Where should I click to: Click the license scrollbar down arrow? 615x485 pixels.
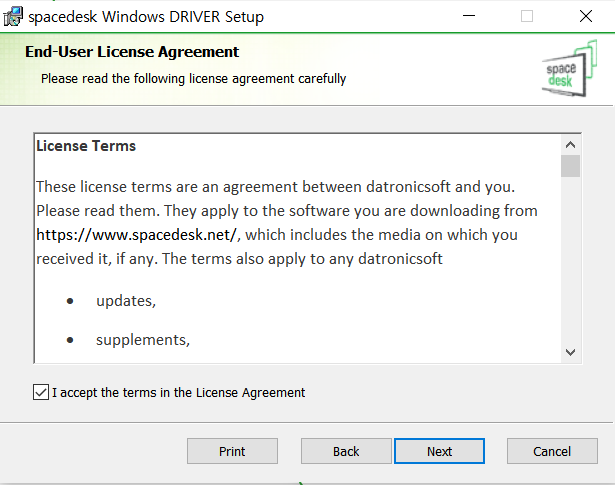(x=570, y=352)
